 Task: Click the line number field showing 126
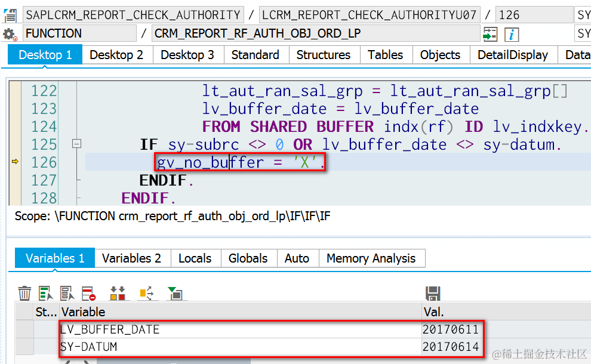tap(534, 15)
